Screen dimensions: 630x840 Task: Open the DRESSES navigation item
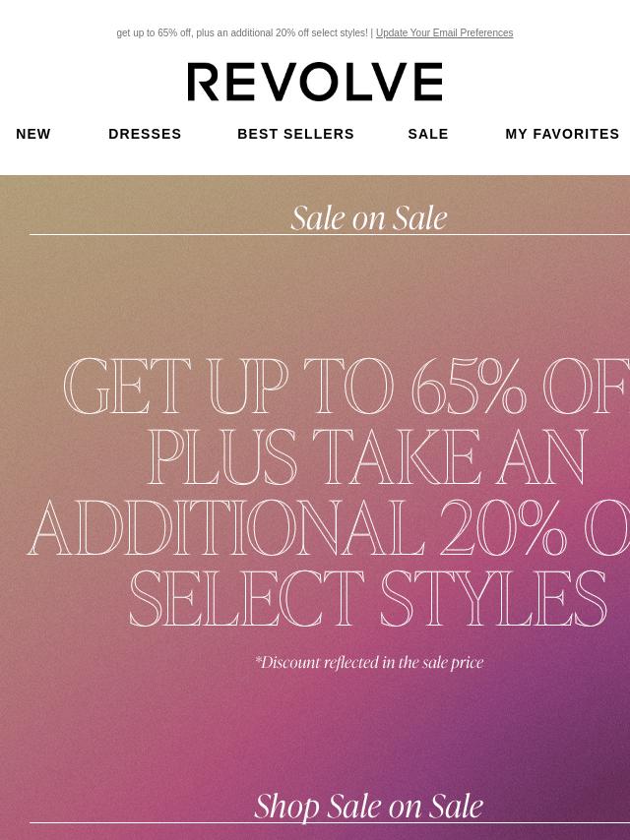click(145, 134)
